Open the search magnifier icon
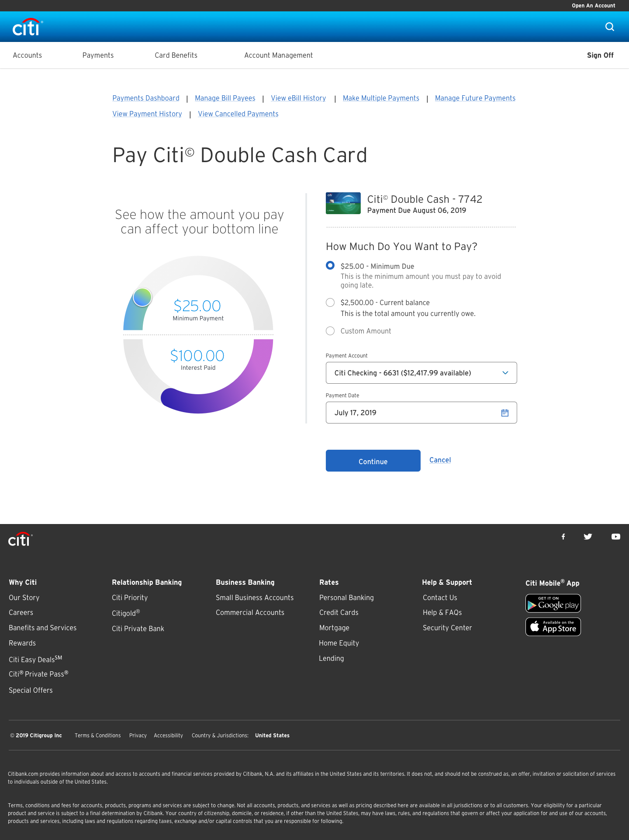Viewport: 629px width, 840px height. [x=610, y=27]
